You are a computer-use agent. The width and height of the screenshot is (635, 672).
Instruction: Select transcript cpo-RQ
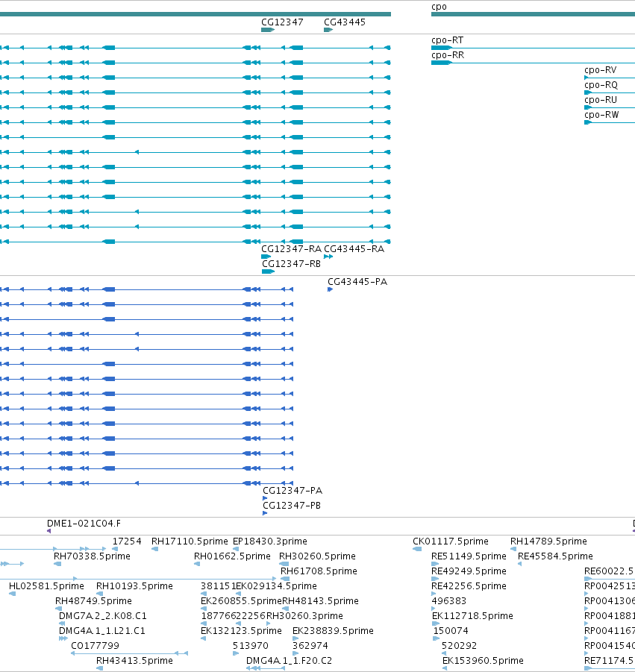point(601,85)
